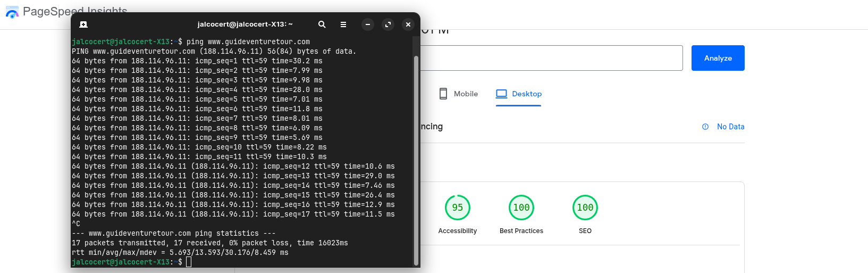The height and width of the screenshot is (273, 868).
Task: Click the icmp_seq=17 time=11.5 ms line
Action: click(x=233, y=214)
